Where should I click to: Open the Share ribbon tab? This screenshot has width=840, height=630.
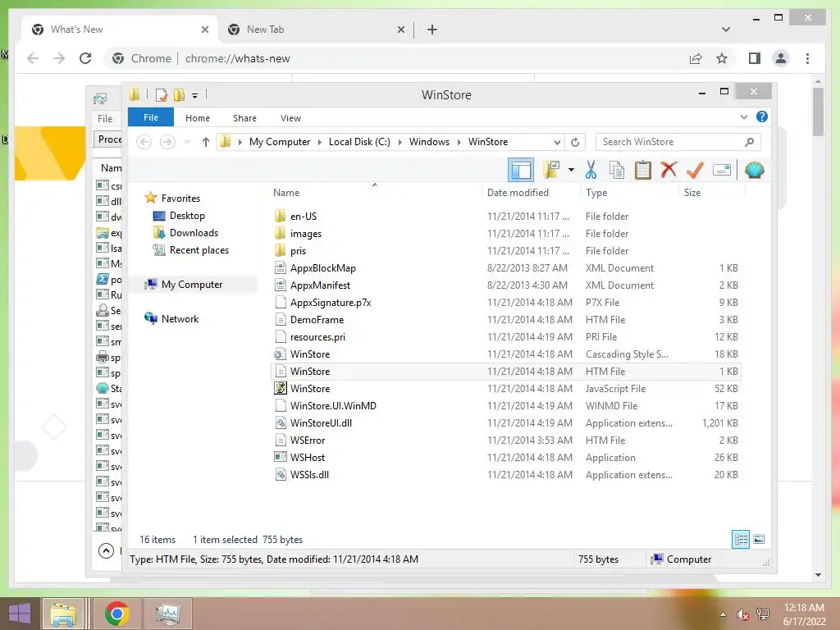tap(244, 118)
